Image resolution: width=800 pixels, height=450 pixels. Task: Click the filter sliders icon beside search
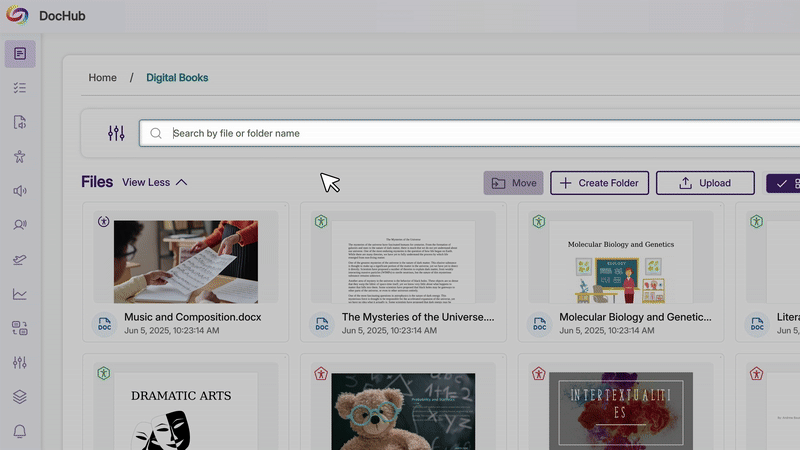click(x=116, y=133)
